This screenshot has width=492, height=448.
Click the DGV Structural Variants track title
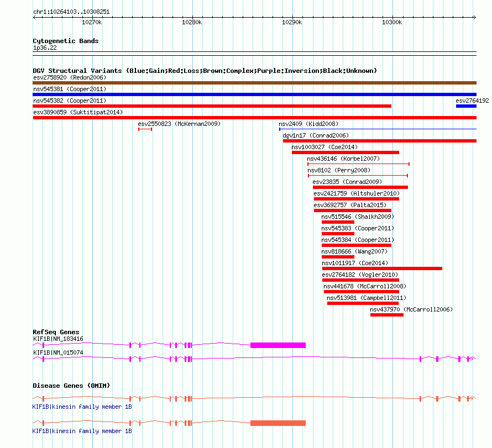pyautogui.click(x=205, y=71)
